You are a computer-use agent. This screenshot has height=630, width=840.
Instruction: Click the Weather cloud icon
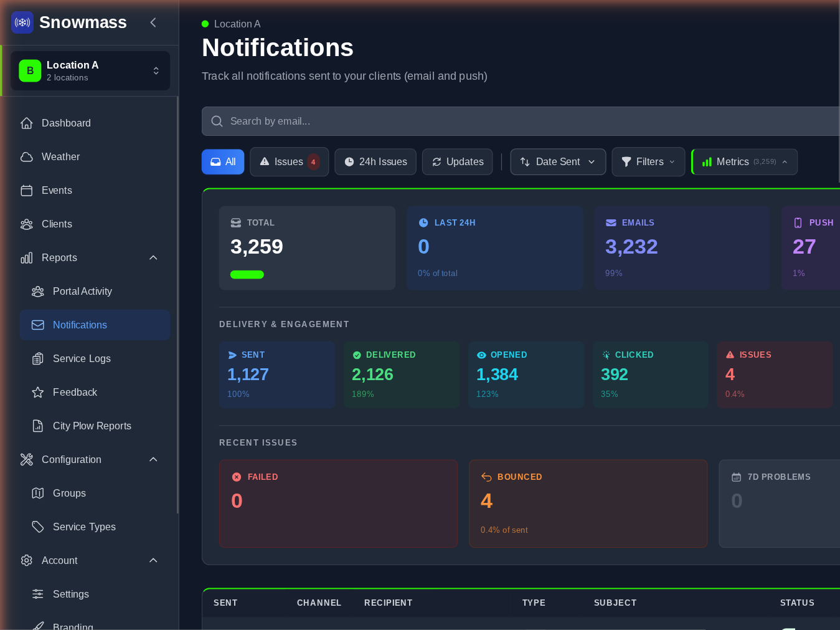click(27, 157)
